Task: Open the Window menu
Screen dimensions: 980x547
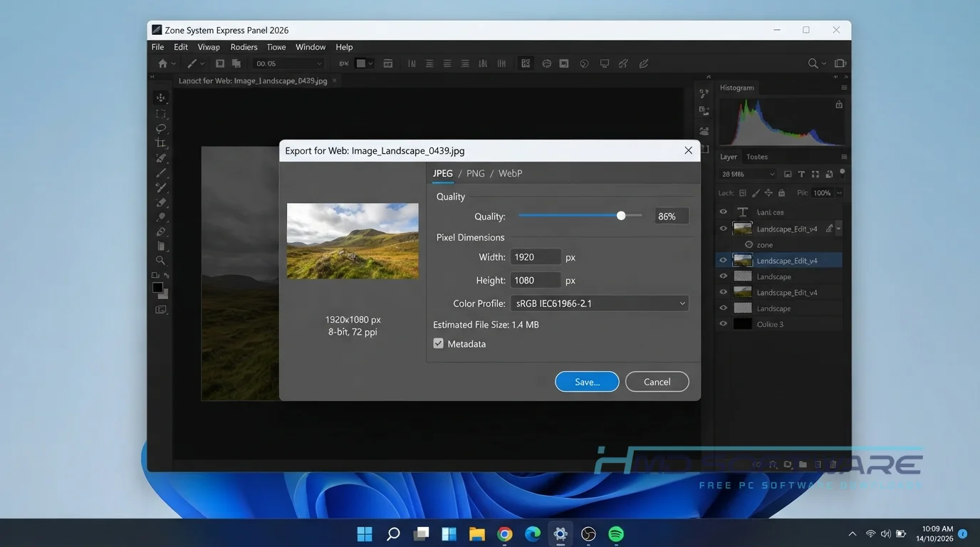Action: 311,47
